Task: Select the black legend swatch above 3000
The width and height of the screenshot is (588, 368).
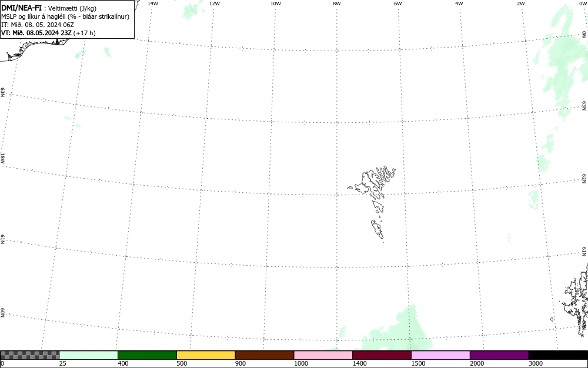Action: pos(558,355)
